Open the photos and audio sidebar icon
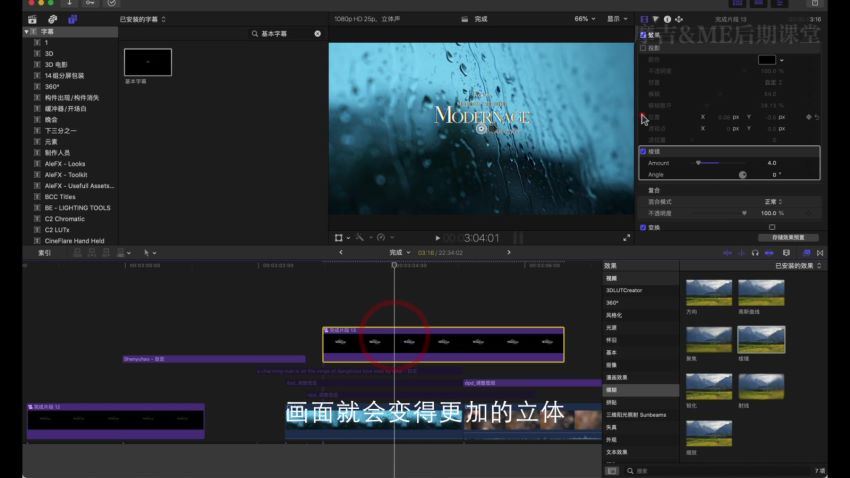This screenshot has width=850, height=478. pos(53,20)
